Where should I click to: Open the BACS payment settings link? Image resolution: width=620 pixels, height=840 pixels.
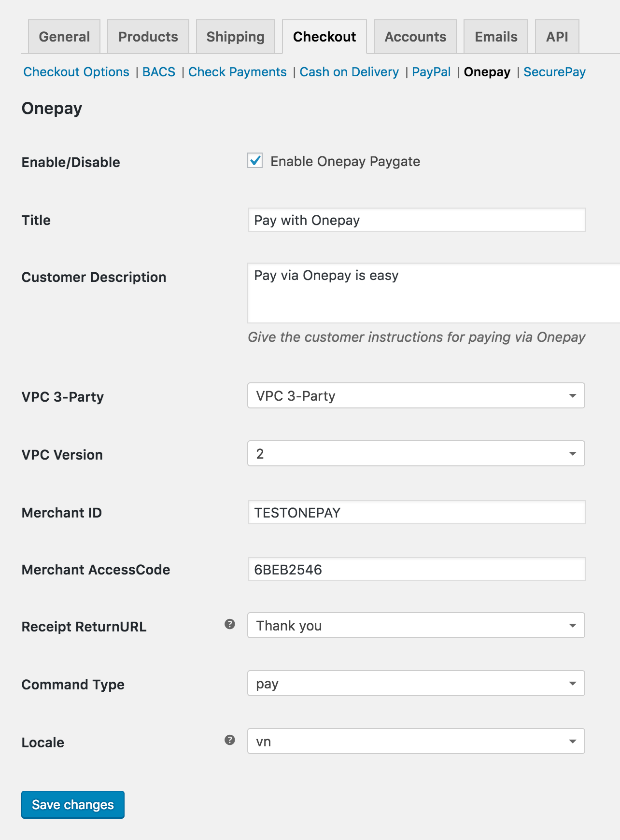[x=159, y=72]
